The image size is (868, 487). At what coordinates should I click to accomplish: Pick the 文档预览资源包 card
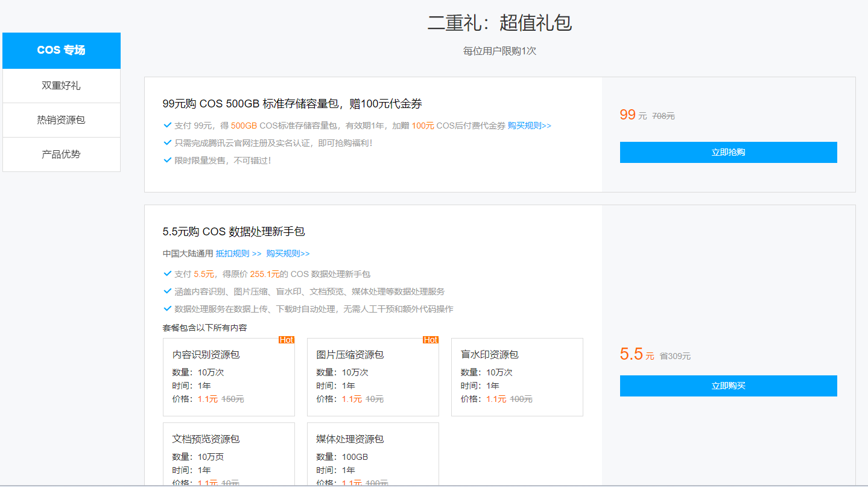(x=229, y=453)
